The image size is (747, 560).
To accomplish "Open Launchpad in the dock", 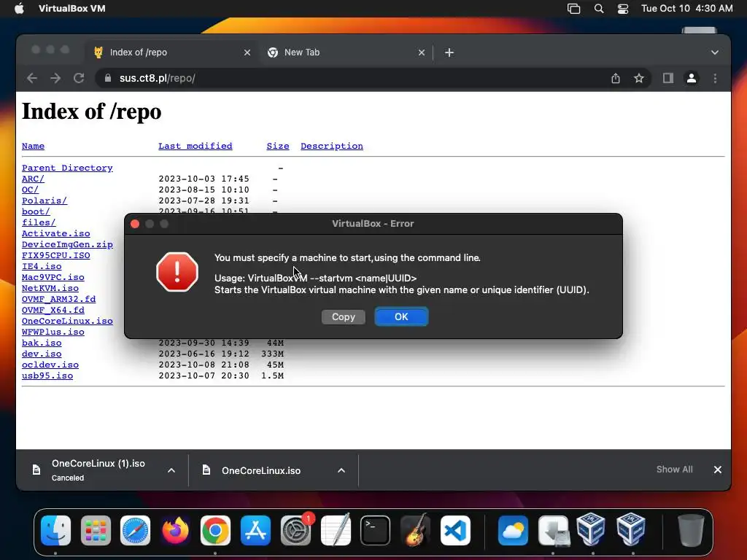I will click(x=96, y=530).
